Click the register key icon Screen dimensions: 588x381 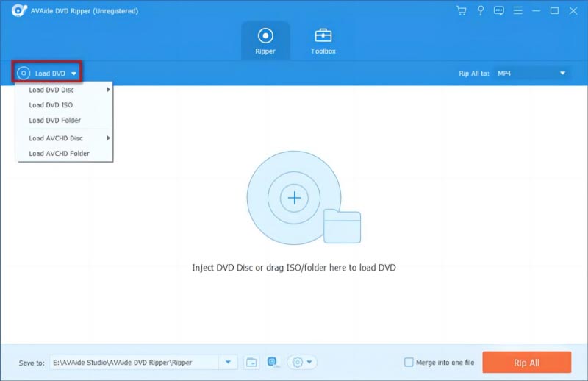point(481,10)
